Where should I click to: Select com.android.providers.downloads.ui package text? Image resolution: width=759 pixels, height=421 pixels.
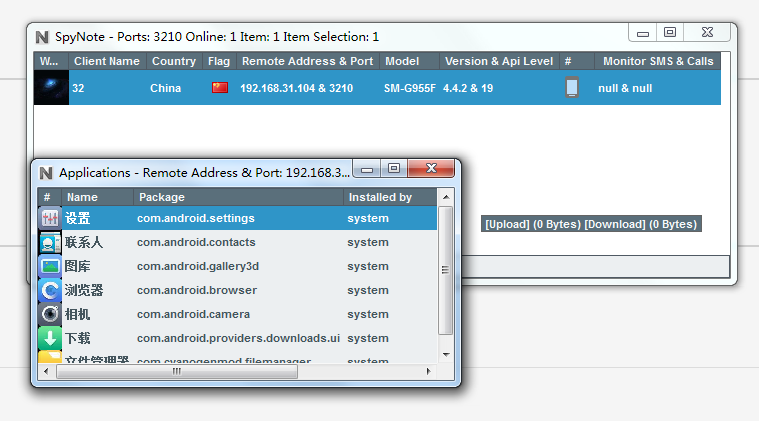point(238,338)
